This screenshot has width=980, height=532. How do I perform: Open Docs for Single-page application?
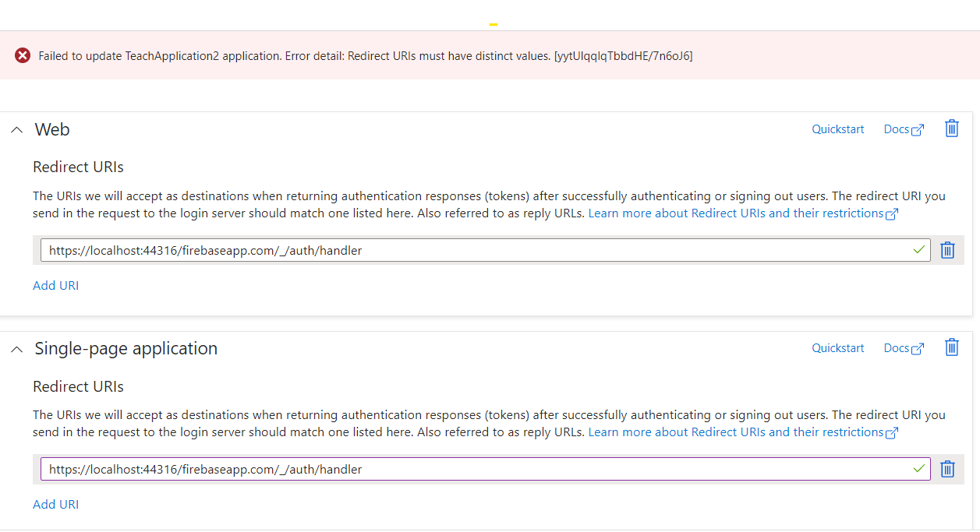coord(895,347)
